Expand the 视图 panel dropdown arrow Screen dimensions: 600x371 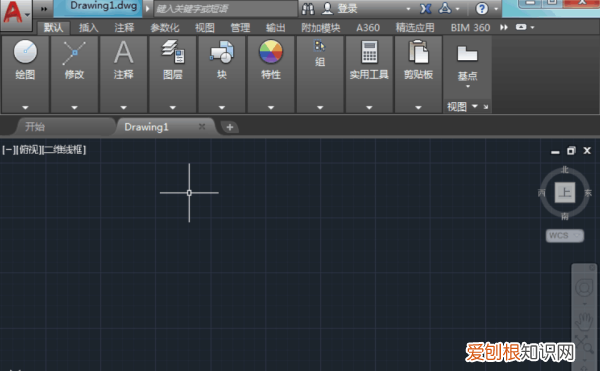point(475,106)
